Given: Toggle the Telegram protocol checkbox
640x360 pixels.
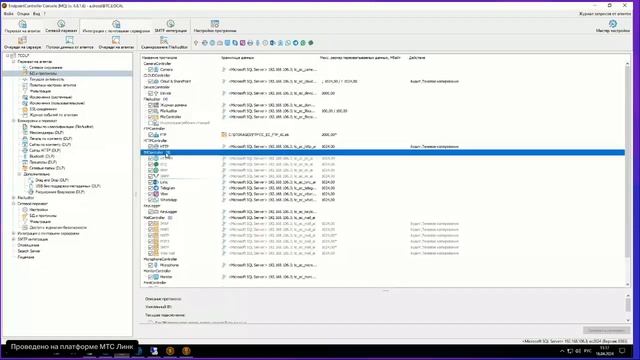Looking at the screenshot, I should [x=150, y=188].
